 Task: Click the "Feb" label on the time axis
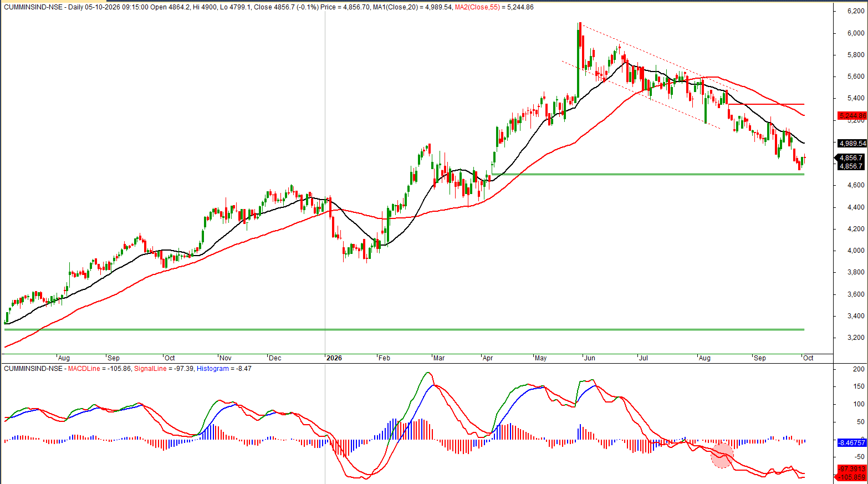(384, 358)
